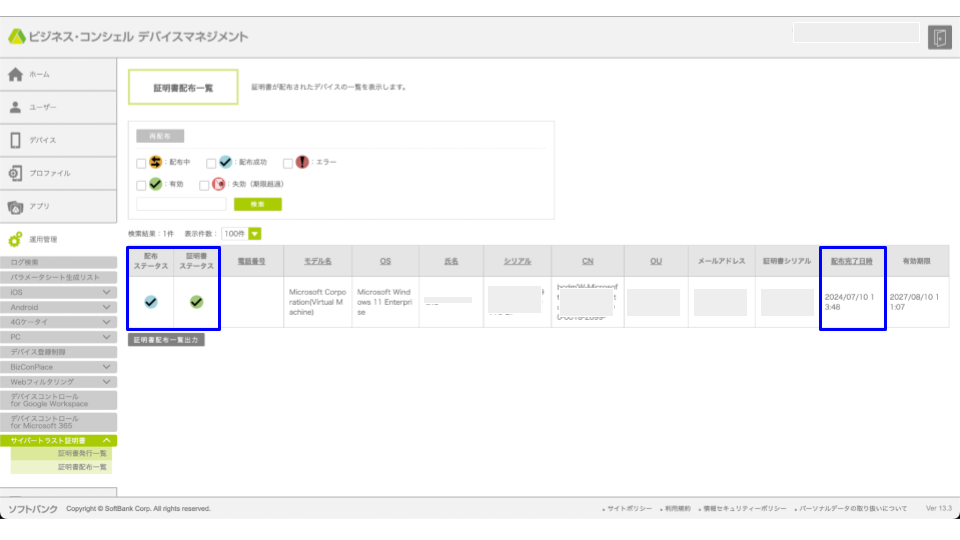Image resolution: width=960 pixels, height=540 pixels.
Task: Open デバイスコントロール for Microsoft 365
Action: (x=58, y=422)
